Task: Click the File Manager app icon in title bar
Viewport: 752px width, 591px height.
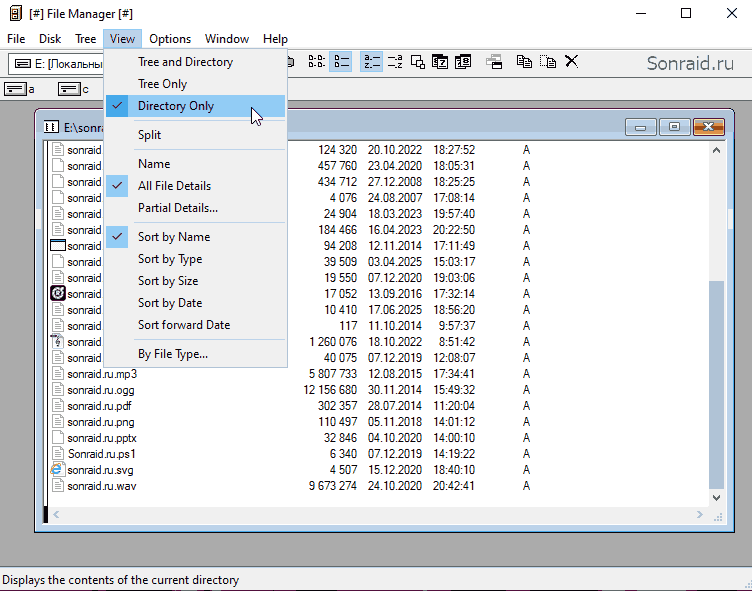Action: pos(15,13)
